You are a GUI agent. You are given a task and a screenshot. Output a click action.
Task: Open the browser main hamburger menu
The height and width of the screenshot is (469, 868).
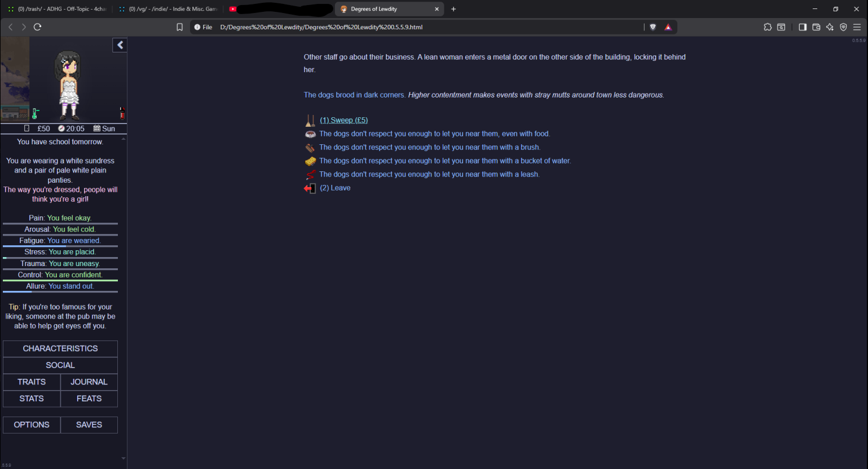[x=857, y=27]
